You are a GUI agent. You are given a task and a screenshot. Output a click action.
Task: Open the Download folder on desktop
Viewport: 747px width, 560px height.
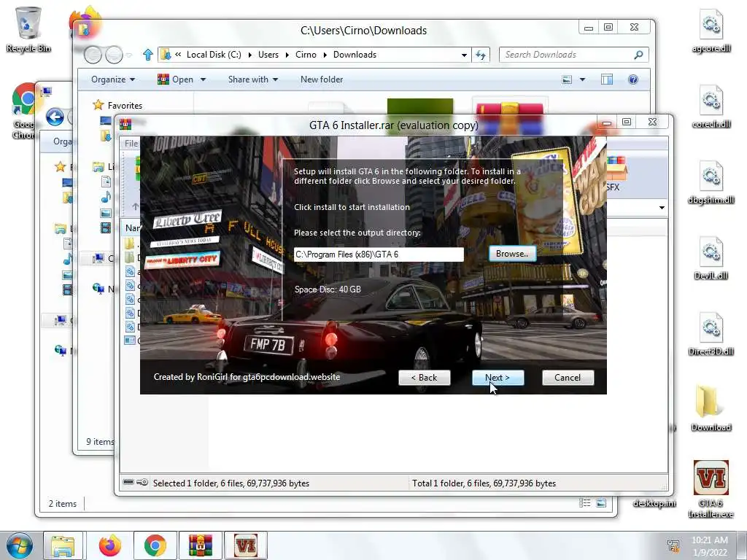tap(711, 408)
